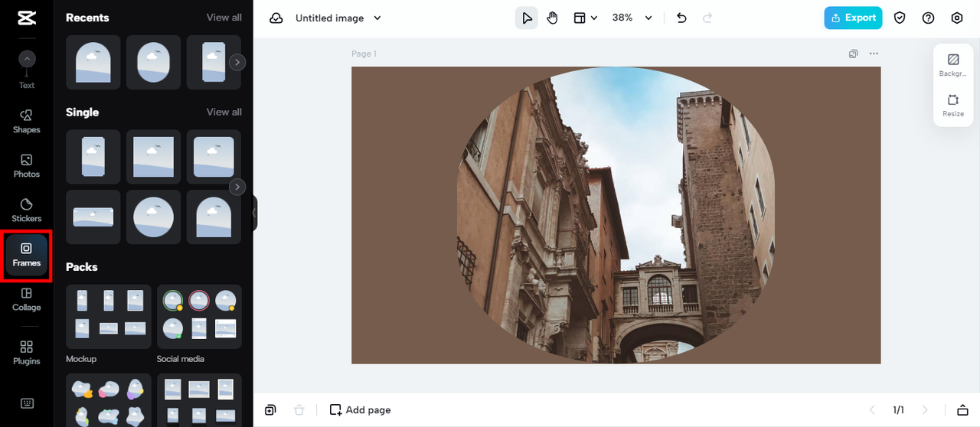Add a new page icon at bottom left
Image resolution: width=980 pixels, height=427 pixels.
[270, 410]
